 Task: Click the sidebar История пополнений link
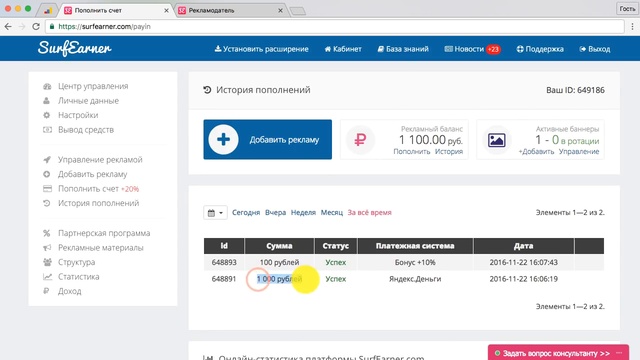pyautogui.click(x=98, y=203)
